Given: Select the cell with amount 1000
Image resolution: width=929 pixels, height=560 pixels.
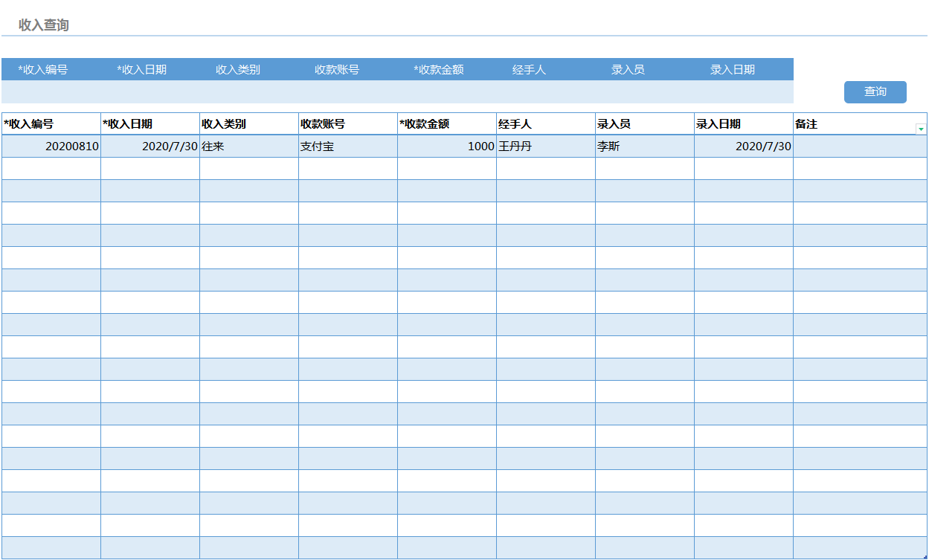Looking at the screenshot, I should [446, 147].
